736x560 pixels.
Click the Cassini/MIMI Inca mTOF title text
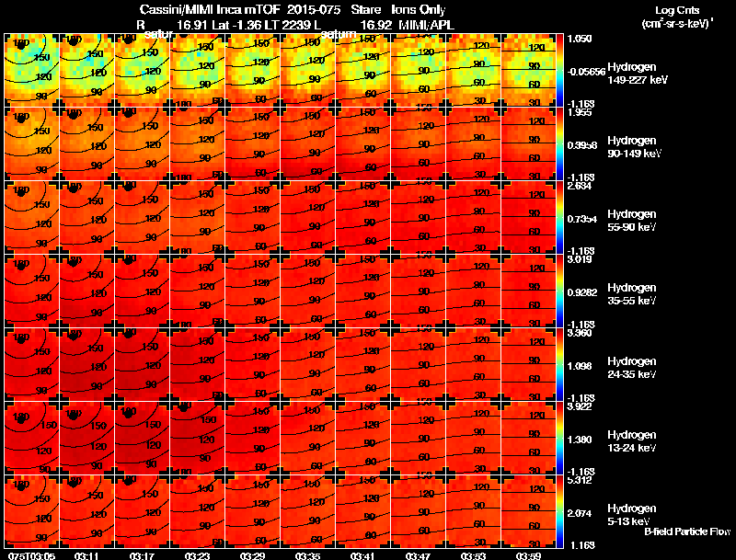click(210, 10)
